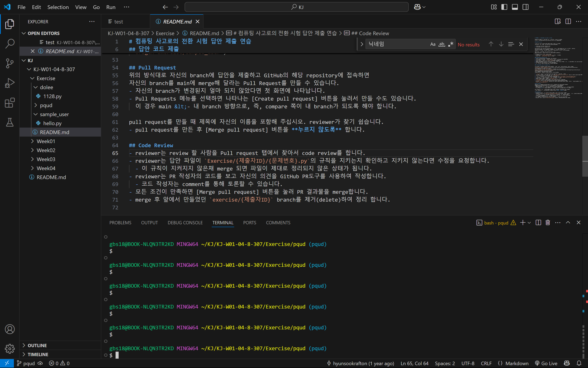
Task: Switch to the PROBLEMS panel tab
Action: click(x=120, y=223)
